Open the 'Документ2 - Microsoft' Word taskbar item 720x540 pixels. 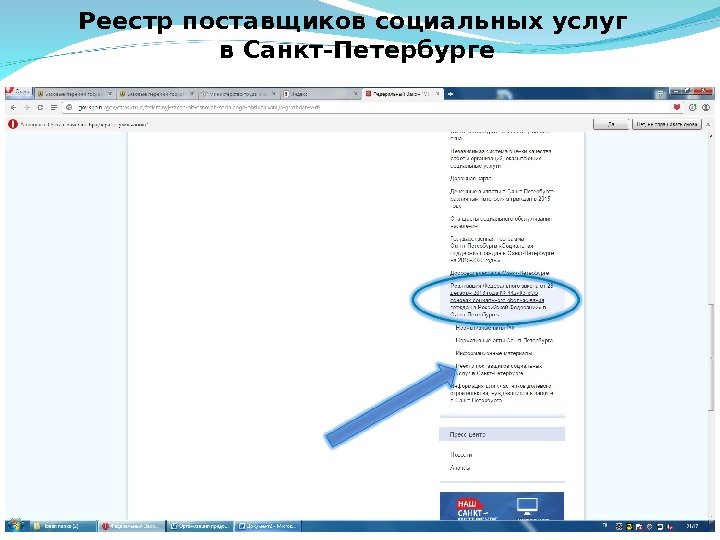[269, 526]
